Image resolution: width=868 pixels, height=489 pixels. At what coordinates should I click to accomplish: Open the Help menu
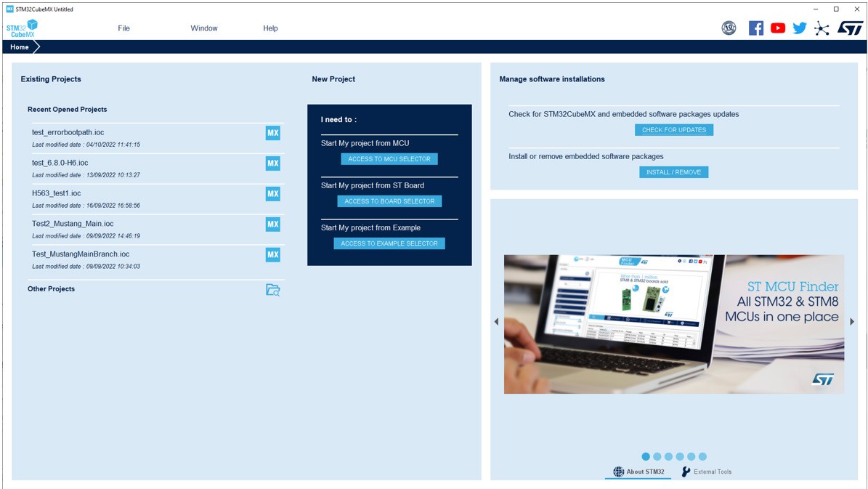click(x=270, y=28)
